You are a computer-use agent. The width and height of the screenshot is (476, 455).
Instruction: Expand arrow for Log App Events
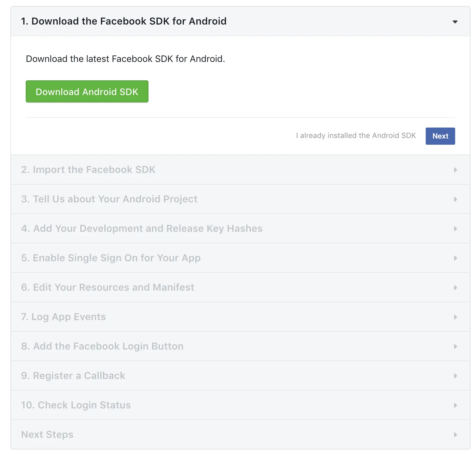point(455,317)
